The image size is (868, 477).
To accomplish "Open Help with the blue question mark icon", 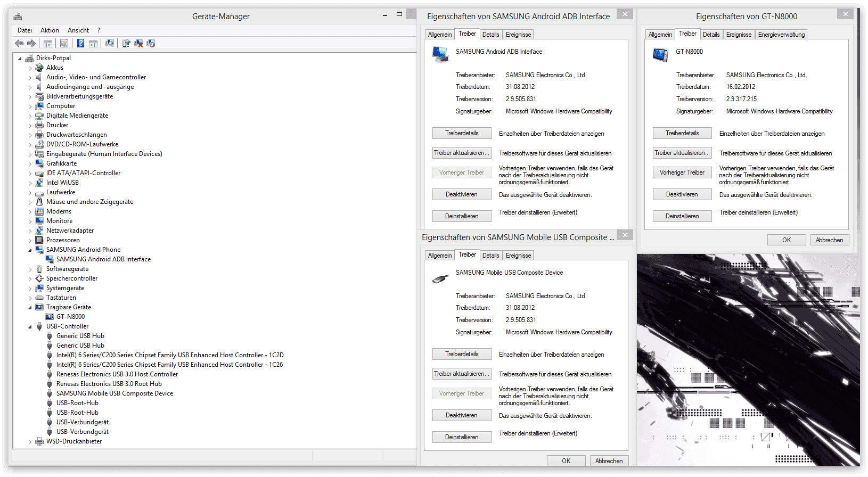I will point(80,44).
